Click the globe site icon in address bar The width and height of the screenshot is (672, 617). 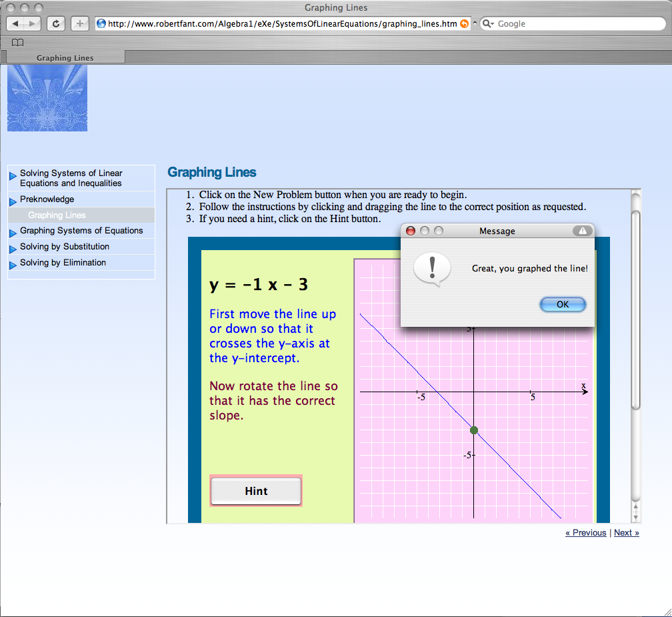pyautogui.click(x=101, y=23)
